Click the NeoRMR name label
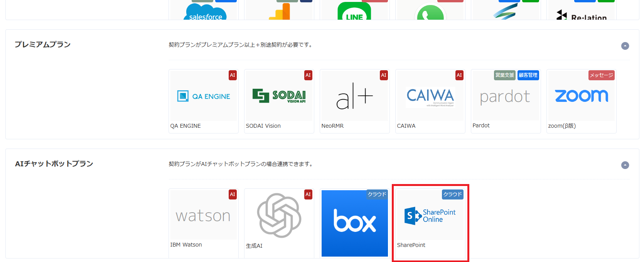Screen dimensions: 644x262 [332, 126]
